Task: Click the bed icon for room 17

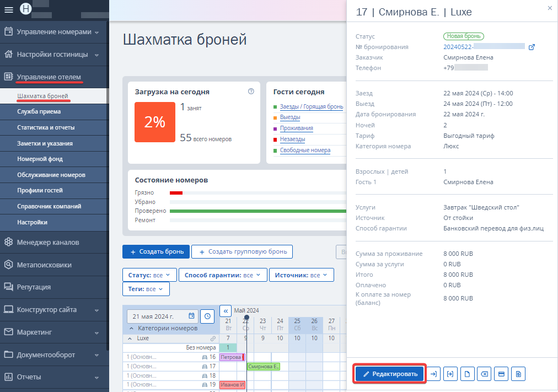Action: tap(205, 366)
